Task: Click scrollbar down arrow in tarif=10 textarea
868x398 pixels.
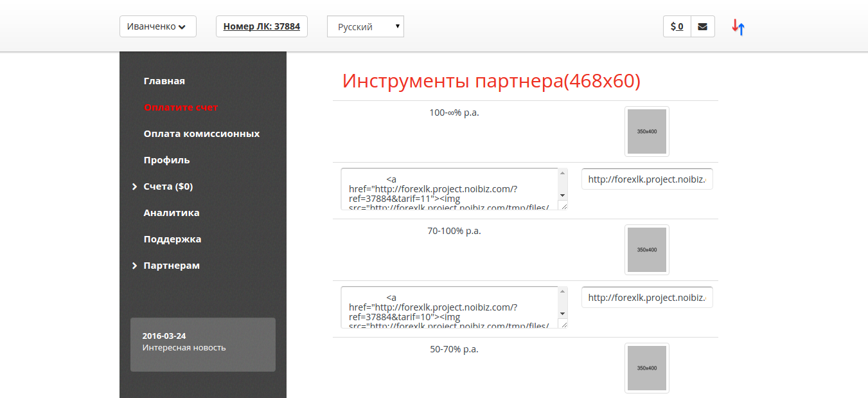Action: click(x=563, y=313)
